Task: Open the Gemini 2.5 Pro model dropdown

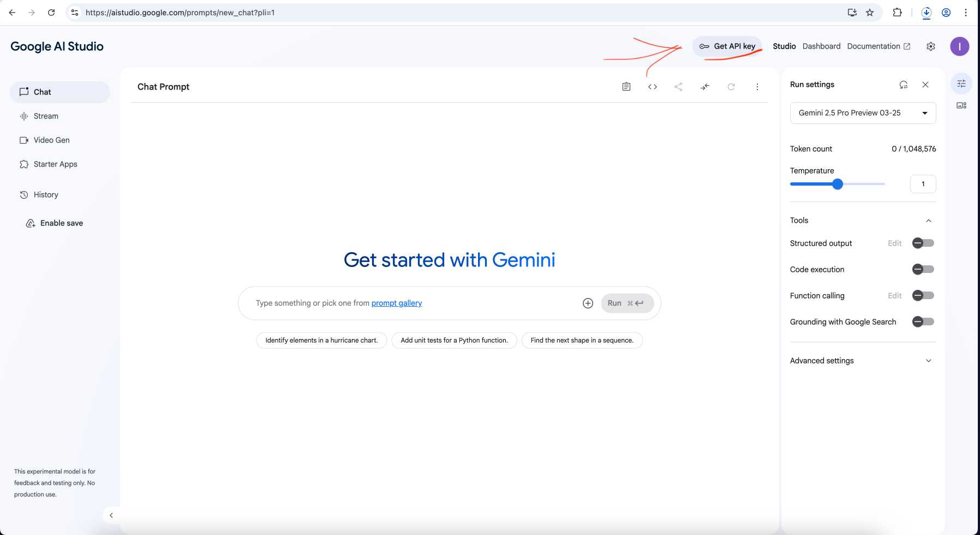Action: tap(863, 113)
